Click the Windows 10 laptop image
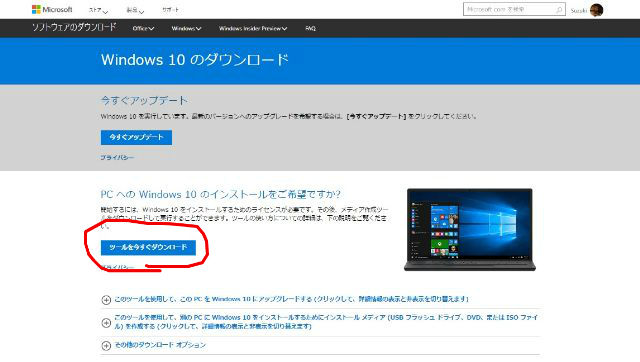640x362 pixels. [470, 229]
